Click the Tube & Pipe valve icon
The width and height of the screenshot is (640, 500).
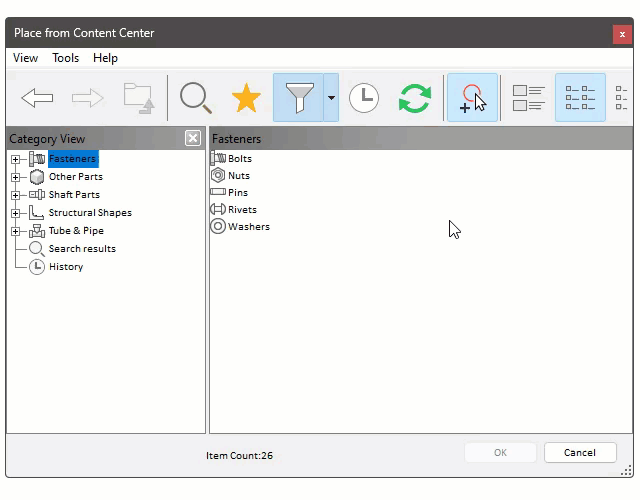tap(37, 231)
